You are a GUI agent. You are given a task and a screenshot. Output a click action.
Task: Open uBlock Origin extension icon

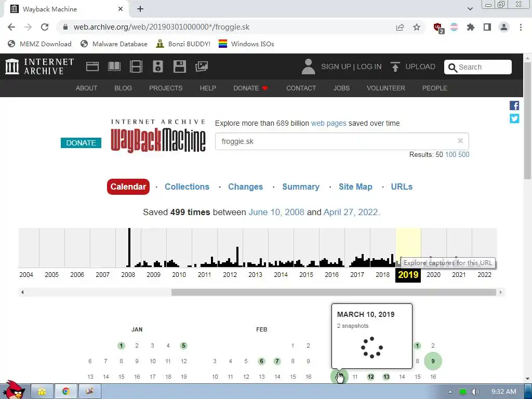438,28
